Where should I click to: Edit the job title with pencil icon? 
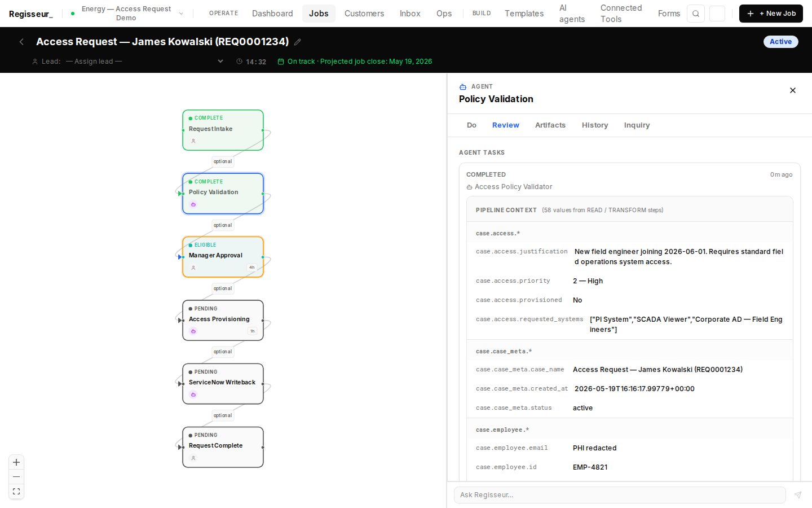(298, 42)
